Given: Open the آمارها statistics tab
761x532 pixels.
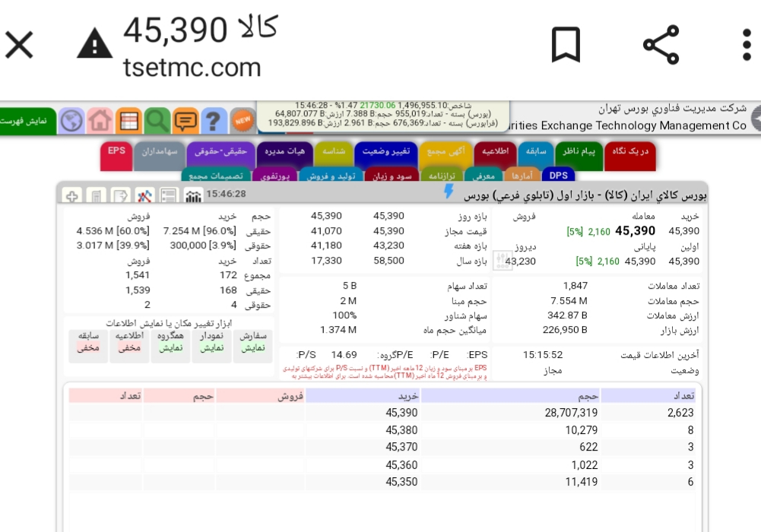Looking at the screenshot, I should point(522,176).
